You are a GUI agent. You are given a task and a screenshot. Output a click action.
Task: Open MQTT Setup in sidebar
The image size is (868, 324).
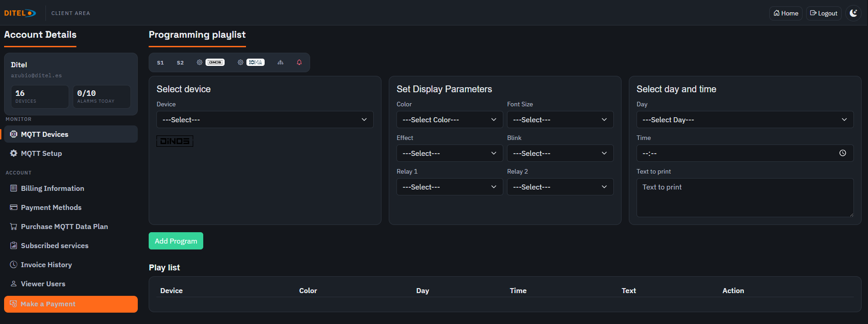click(x=71, y=153)
